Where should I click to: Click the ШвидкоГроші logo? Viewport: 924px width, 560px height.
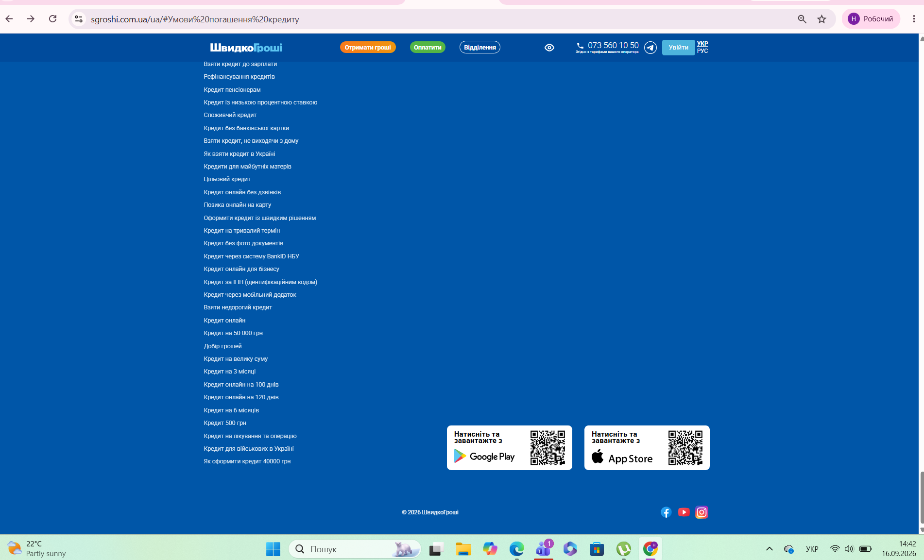pyautogui.click(x=246, y=47)
